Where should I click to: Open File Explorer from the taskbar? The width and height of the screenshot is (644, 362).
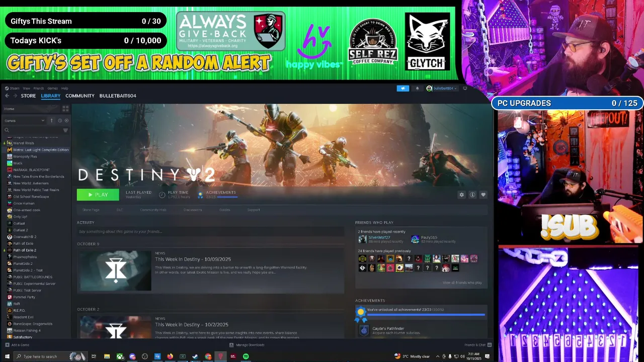point(107,356)
